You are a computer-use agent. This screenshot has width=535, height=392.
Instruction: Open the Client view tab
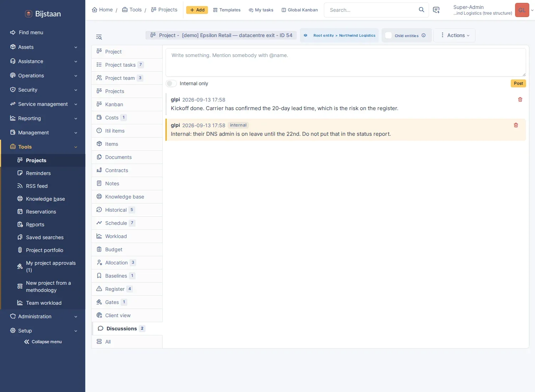pos(127,315)
